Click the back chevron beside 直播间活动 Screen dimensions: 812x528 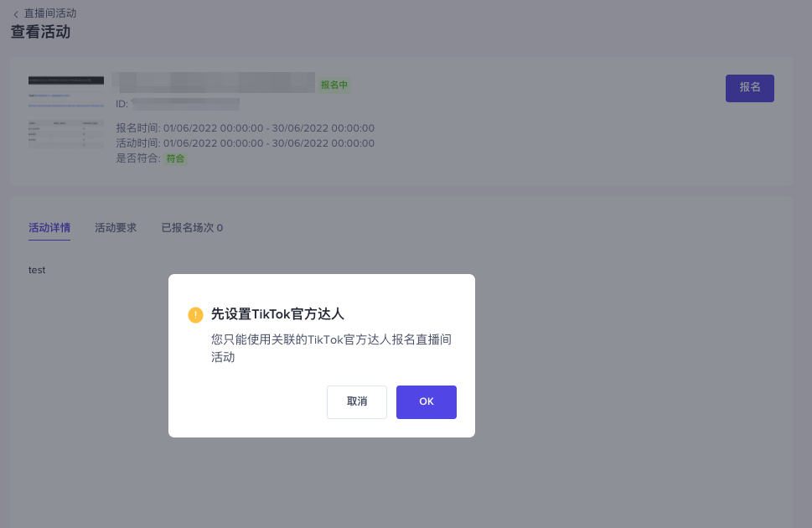[x=16, y=14]
